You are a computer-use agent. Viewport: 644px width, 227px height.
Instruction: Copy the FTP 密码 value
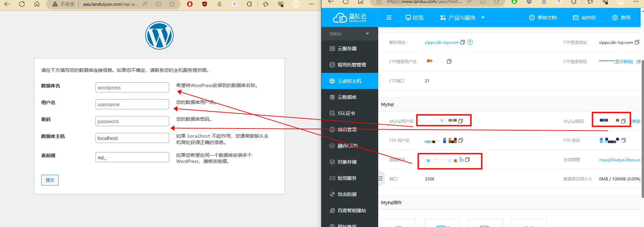pyautogui.click(x=623, y=140)
